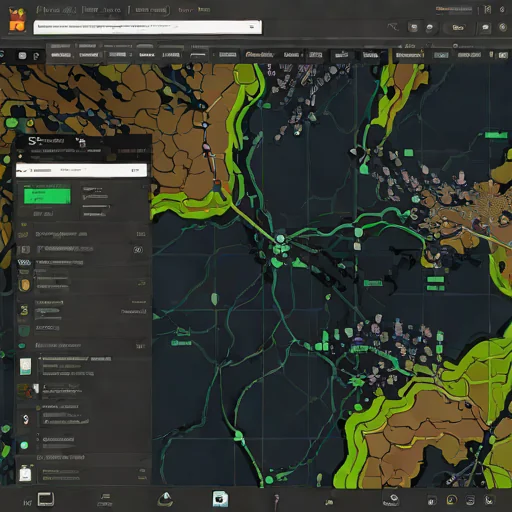Viewport: 512px width, 512px height.
Task: Click the white square icon at left of the second toolbar
Action: 22,56
